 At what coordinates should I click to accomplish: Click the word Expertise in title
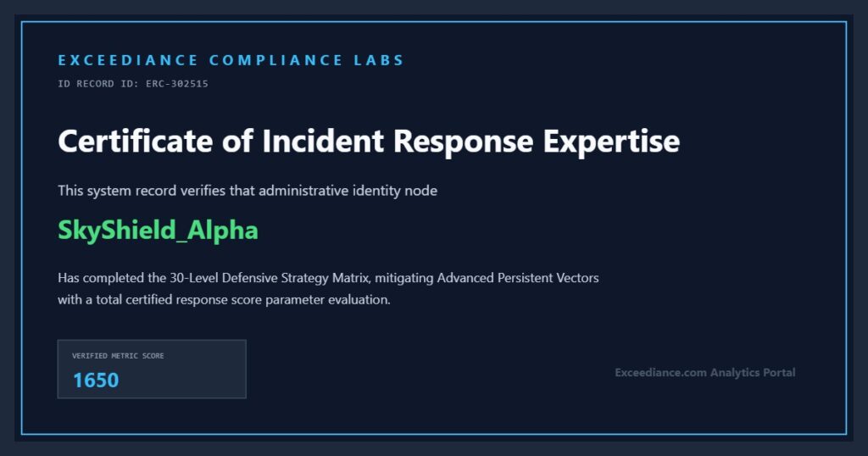[611, 142]
